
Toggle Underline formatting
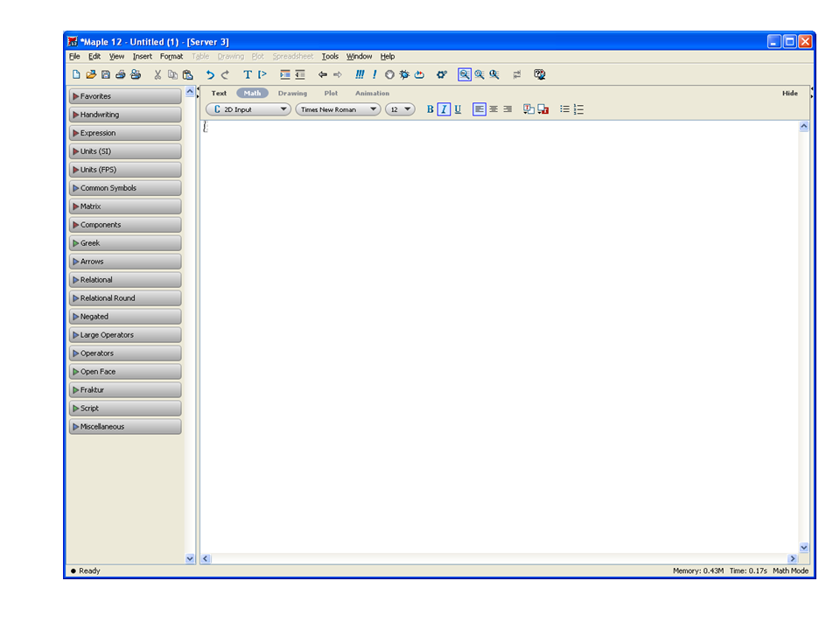coord(458,109)
